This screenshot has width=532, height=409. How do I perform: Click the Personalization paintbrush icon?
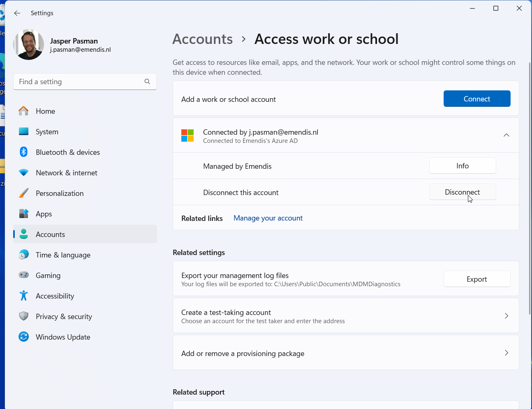24,193
